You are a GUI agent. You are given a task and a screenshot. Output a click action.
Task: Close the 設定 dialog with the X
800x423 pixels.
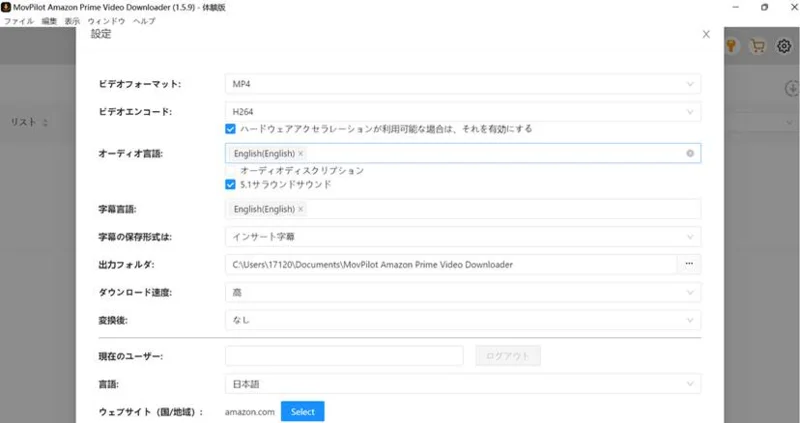pos(706,34)
